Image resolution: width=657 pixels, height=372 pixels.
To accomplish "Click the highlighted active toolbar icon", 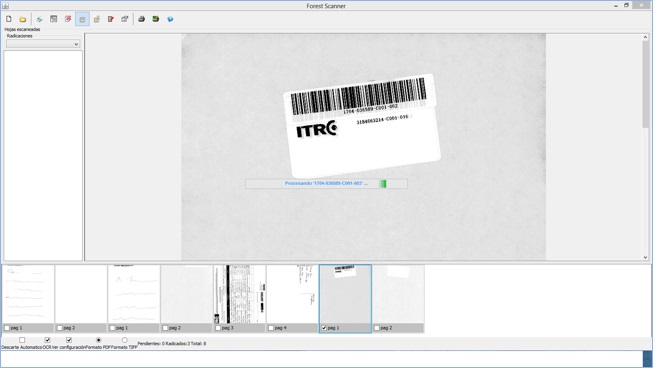I will point(83,19).
